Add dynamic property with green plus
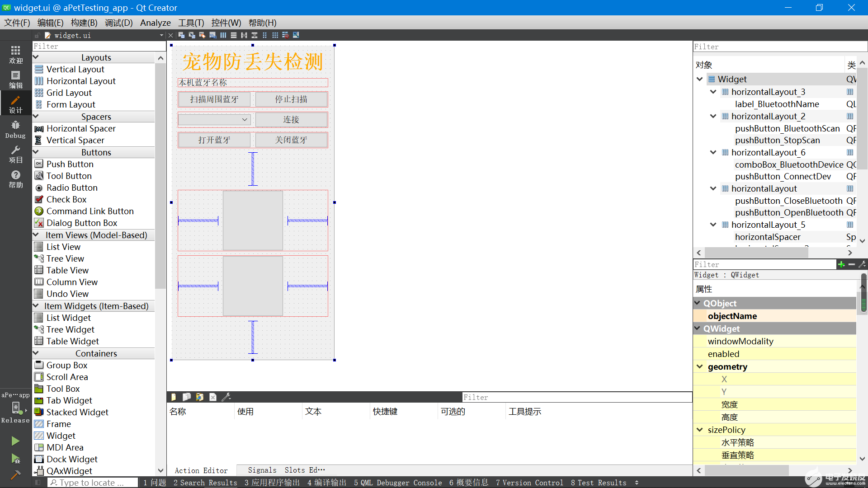The width and height of the screenshot is (868, 488). click(x=841, y=264)
